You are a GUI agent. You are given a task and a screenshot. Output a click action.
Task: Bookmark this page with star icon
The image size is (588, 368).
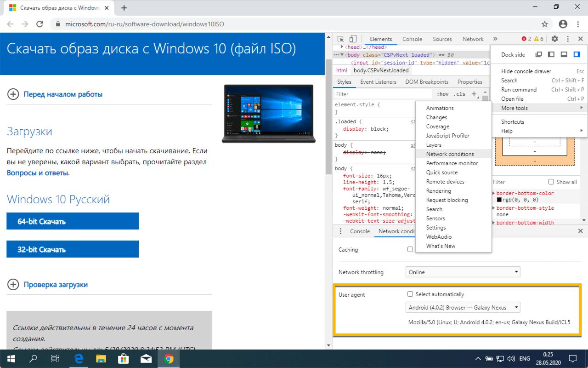point(545,24)
